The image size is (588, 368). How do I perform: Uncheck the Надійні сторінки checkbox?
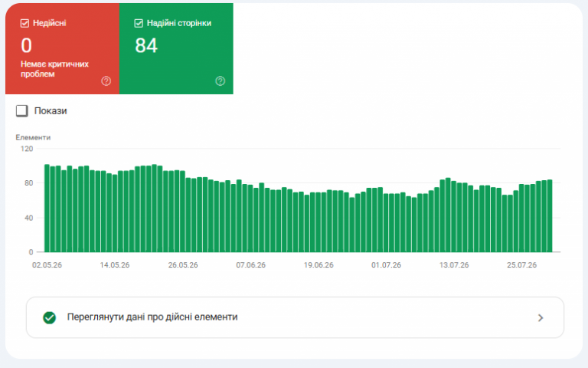(x=139, y=23)
